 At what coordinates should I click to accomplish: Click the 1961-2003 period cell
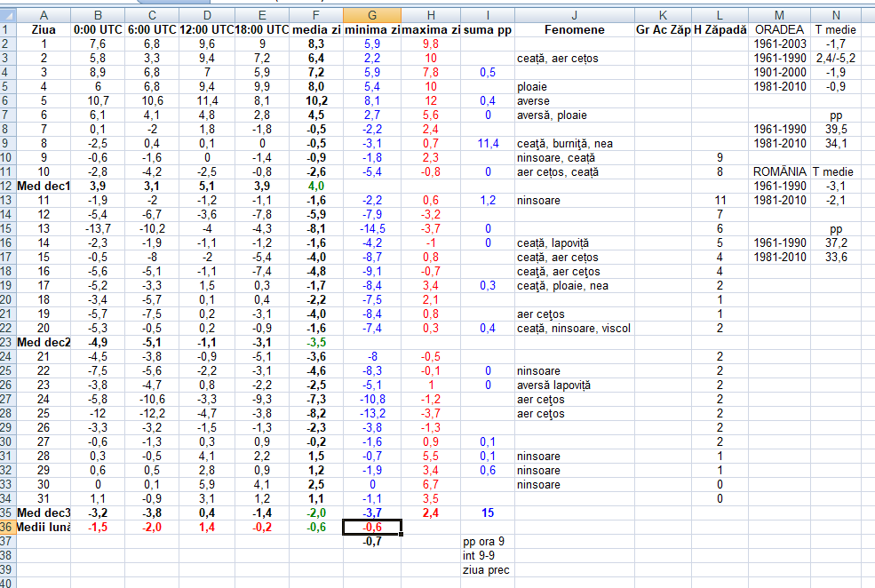click(x=779, y=44)
